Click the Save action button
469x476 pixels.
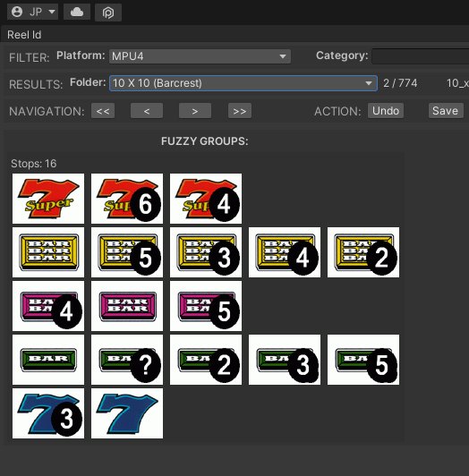click(446, 111)
